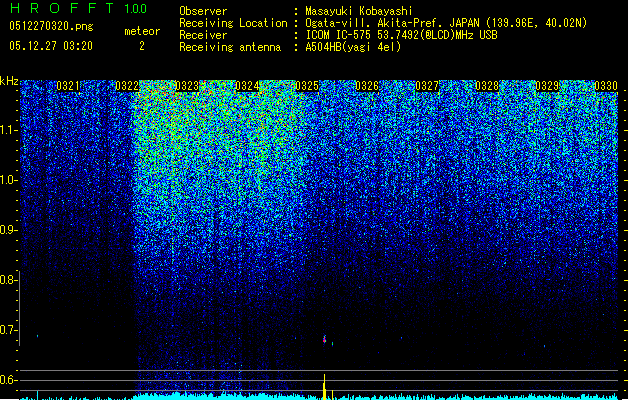Click the 0321 time marker
This screenshot has height=400, width=629.
coord(67,86)
